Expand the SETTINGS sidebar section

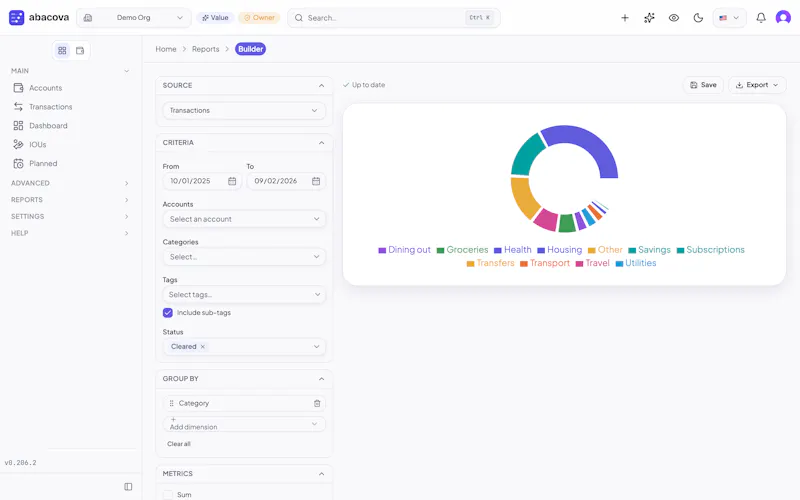70,216
